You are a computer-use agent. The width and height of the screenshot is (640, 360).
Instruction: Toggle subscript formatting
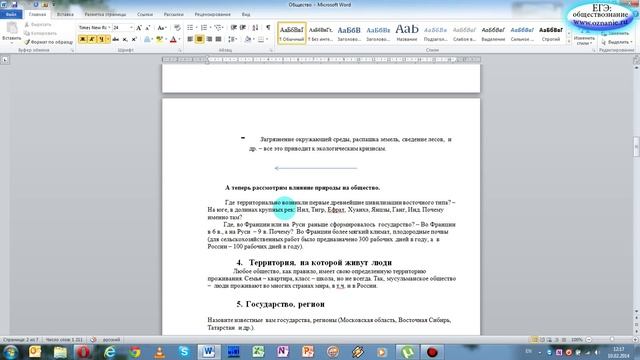click(x=125, y=39)
